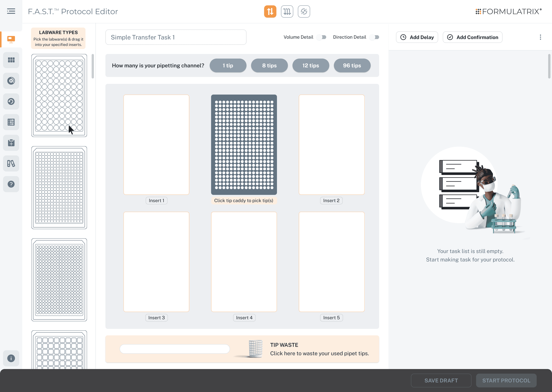Toggle the Volume Detail switch
Image resolution: width=552 pixels, height=392 pixels.
click(x=322, y=37)
